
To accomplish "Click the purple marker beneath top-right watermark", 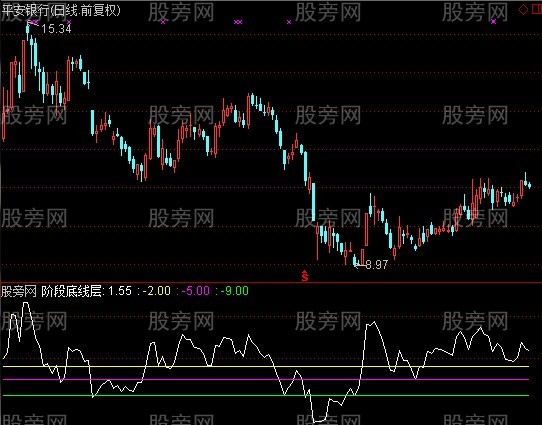I will click(x=494, y=22).
